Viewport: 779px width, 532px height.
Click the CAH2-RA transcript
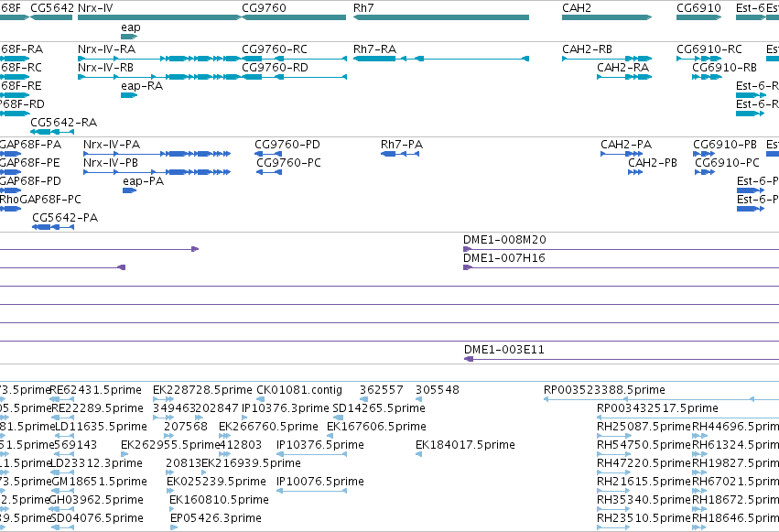(624, 77)
